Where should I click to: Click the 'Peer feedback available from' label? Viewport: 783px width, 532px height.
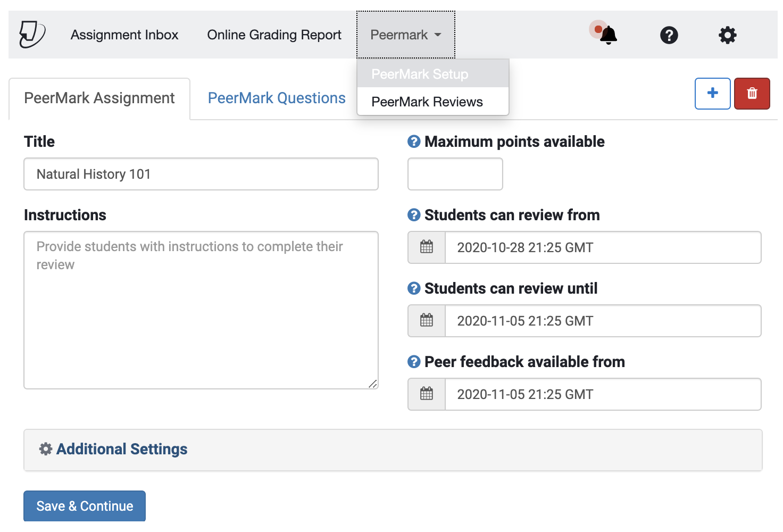tap(524, 362)
